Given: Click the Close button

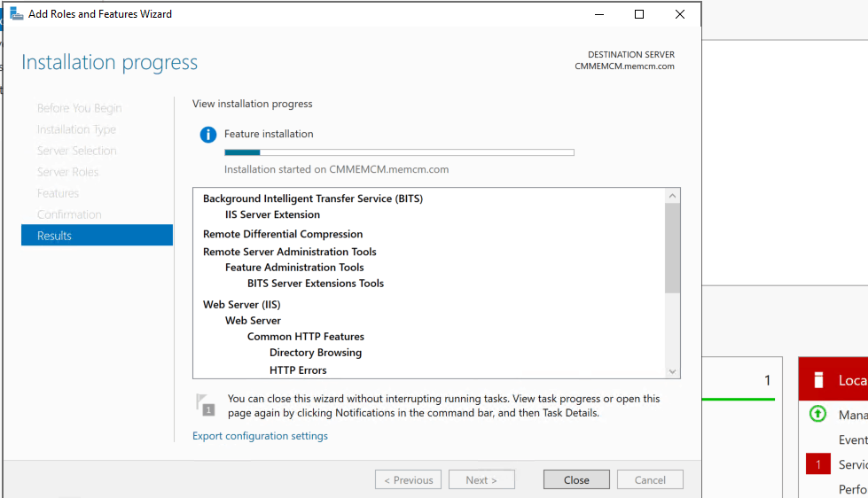Looking at the screenshot, I should tap(576, 479).
